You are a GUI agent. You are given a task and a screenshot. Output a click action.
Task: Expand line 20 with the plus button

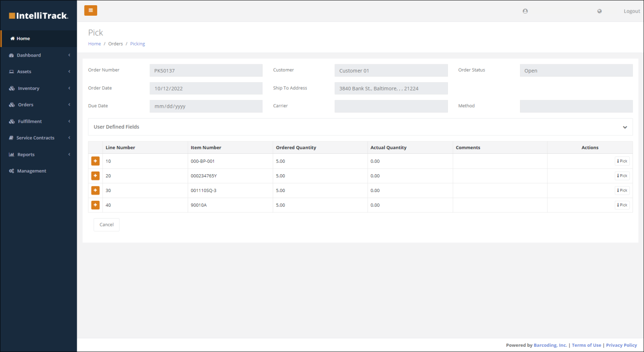(95, 176)
